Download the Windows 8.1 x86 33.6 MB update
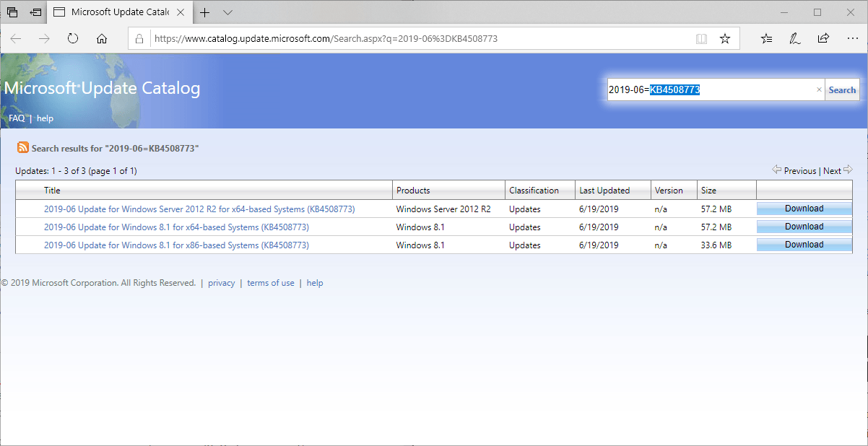 (x=804, y=245)
